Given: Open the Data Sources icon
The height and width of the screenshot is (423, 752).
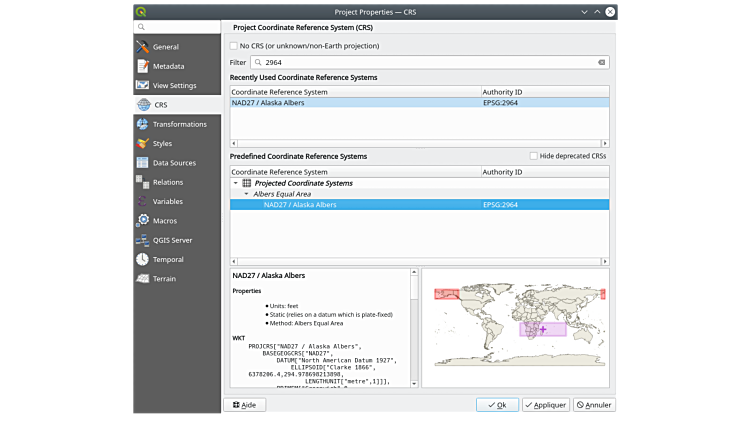Looking at the screenshot, I should click(x=143, y=163).
